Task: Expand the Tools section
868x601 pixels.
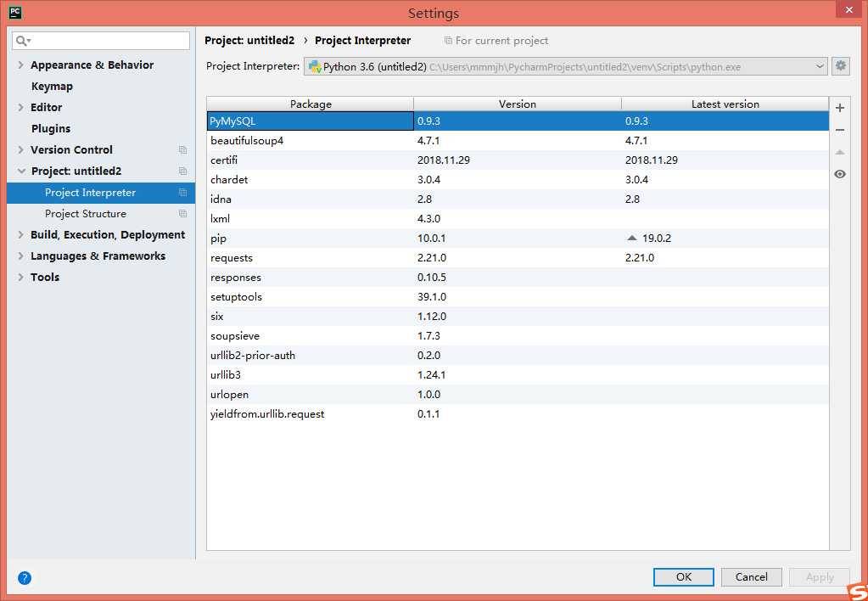Action: click(x=20, y=277)
